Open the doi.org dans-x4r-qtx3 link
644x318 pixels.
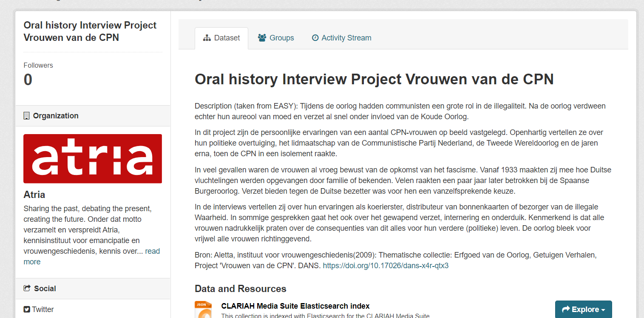[x=386, y=266]
